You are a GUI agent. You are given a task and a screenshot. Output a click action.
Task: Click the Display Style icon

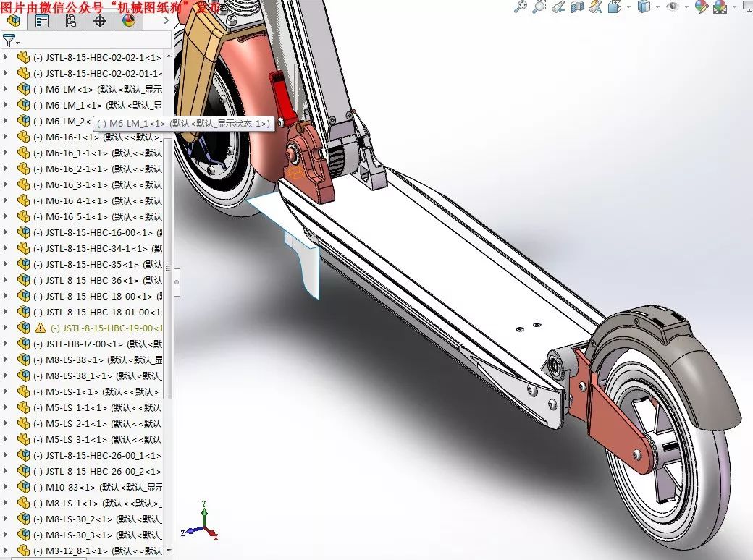pos(644,7)
